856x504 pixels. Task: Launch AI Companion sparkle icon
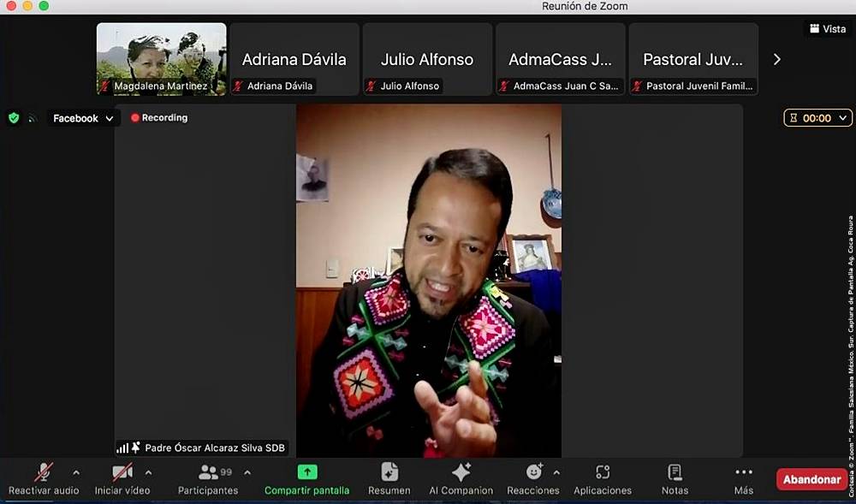click(x=461, y=471)
